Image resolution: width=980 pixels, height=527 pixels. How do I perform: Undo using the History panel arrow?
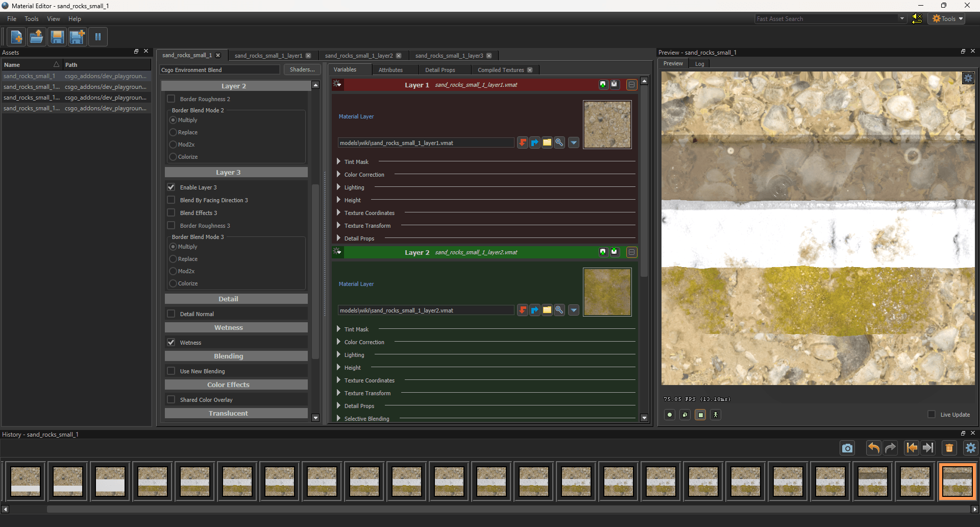coord(874,448)
